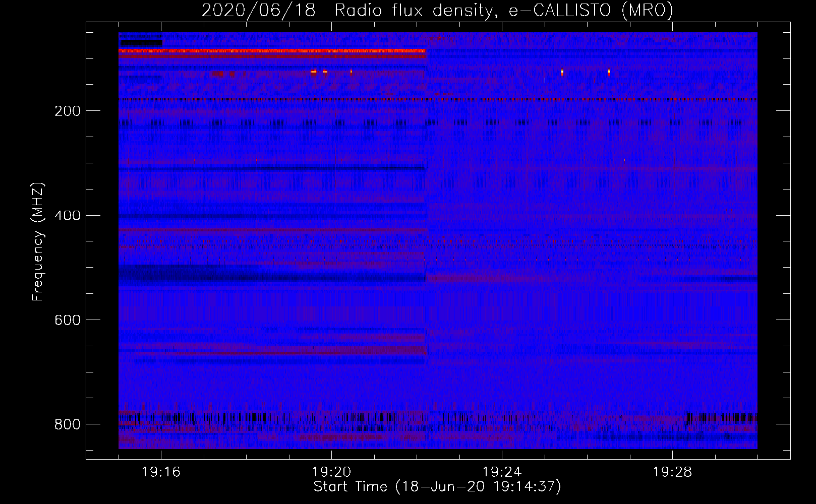Click the 19:28 time tick label
816x504 pixels.
tap(672, 472)
